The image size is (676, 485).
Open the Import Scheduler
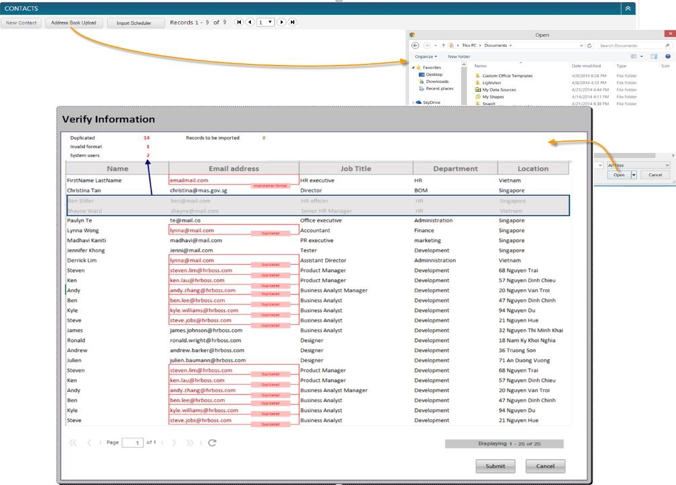coord(135,22)
